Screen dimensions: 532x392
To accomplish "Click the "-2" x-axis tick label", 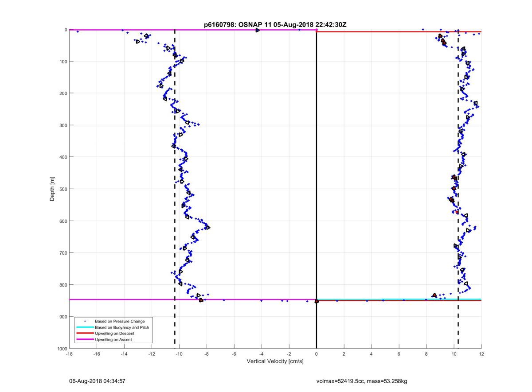I will [289, 354].
